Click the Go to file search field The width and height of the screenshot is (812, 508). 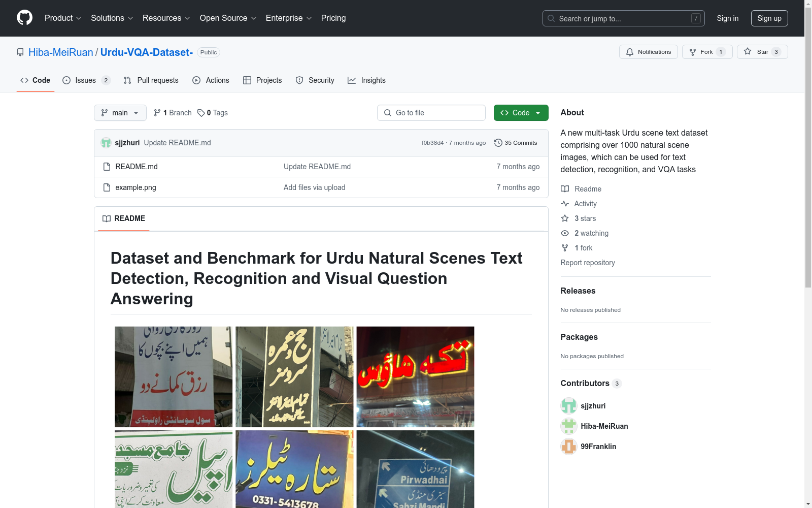pos(431,113)
